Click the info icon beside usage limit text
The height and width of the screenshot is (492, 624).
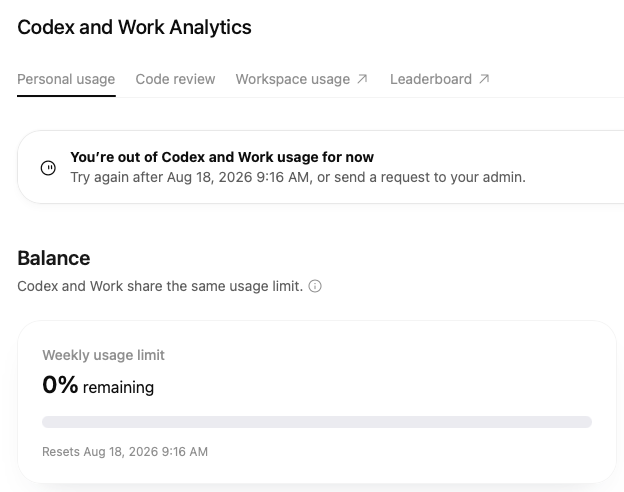(x=315, y=286)
